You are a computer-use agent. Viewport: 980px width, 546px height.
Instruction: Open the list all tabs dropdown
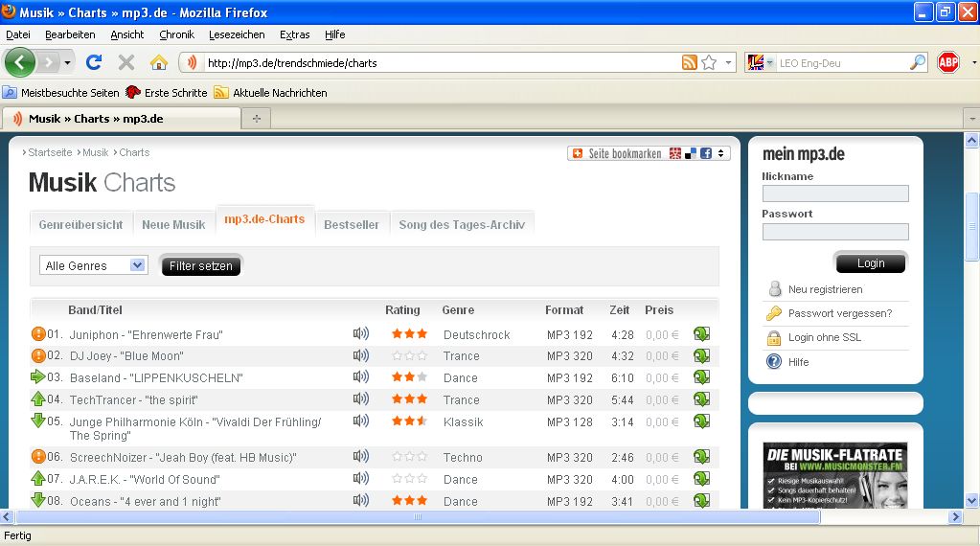pos(972,118)
